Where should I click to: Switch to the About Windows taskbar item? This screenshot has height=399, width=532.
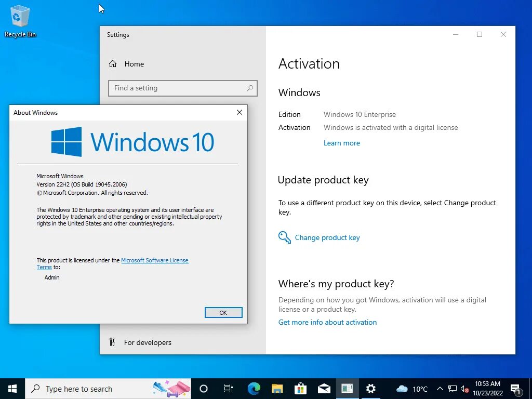(x=348, y=389)
